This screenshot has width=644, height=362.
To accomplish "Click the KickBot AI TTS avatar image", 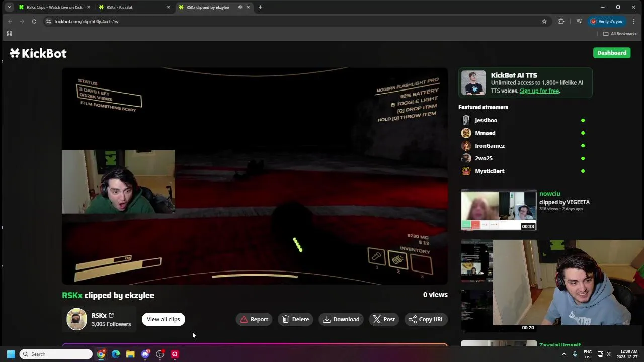I will 474,83.
